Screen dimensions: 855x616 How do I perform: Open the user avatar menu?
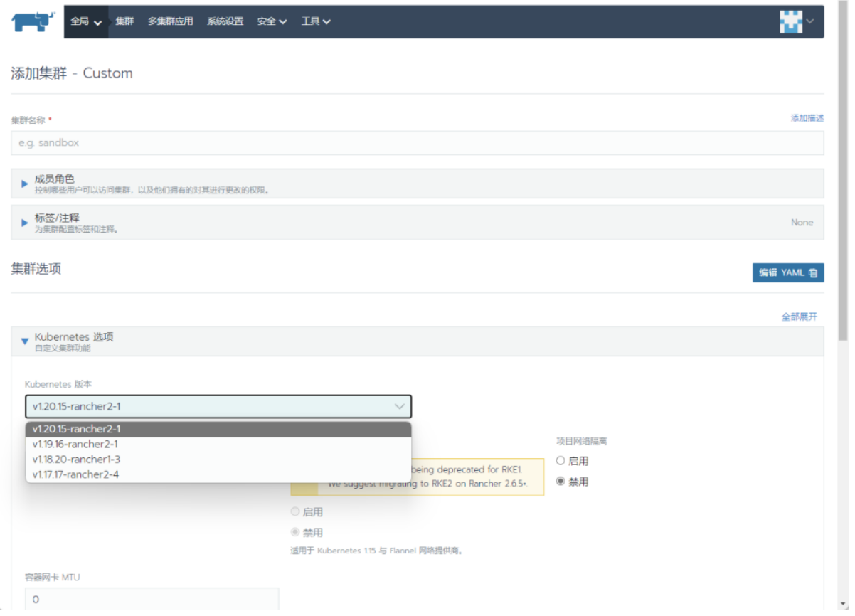click(795, 21)
